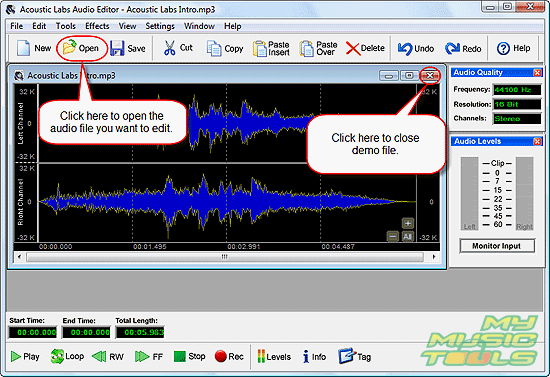Close the Acoustic Labs Intro.mp3 document window
This screenshot has height=377, width=550.
pyautogui.click(x=430, y=75)
